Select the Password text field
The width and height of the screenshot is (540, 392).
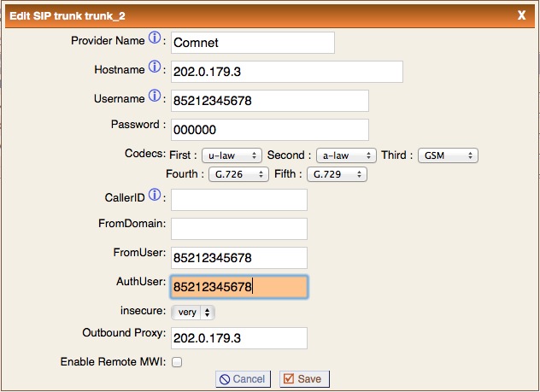pos(269,130)
